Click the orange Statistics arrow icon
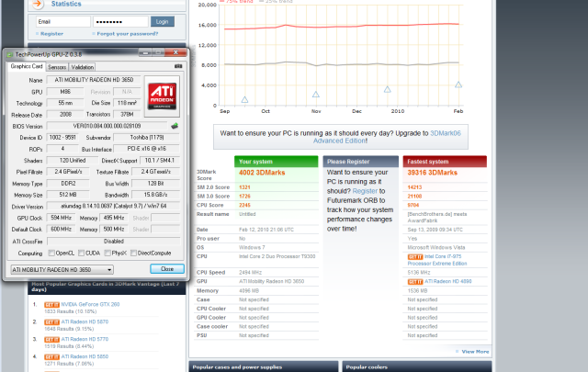Image resolution: width=588 pixels, height=372 pixels. 38,4
